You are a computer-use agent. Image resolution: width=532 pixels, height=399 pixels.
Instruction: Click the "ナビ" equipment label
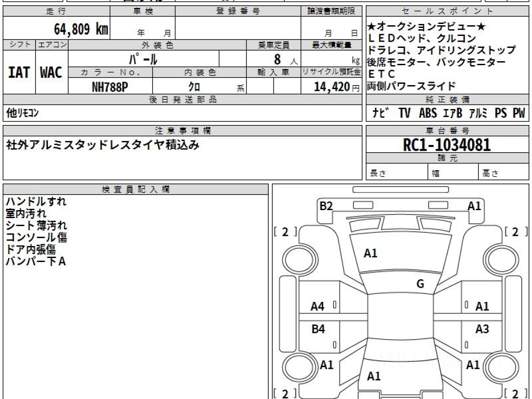click(382, 113)
